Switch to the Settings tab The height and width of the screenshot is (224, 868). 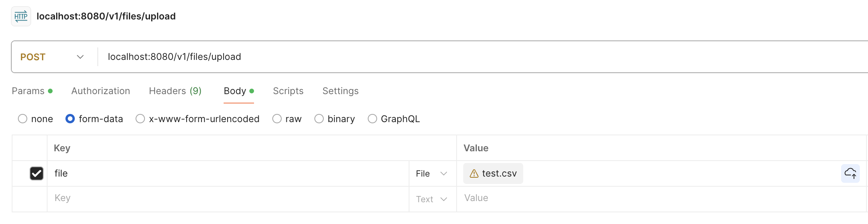(x=340, y=91)
